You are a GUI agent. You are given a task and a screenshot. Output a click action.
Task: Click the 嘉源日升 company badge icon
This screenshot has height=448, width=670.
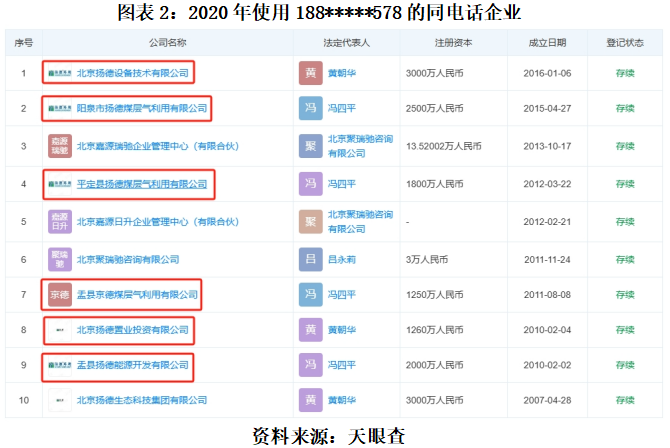click(x=60, y=222)
